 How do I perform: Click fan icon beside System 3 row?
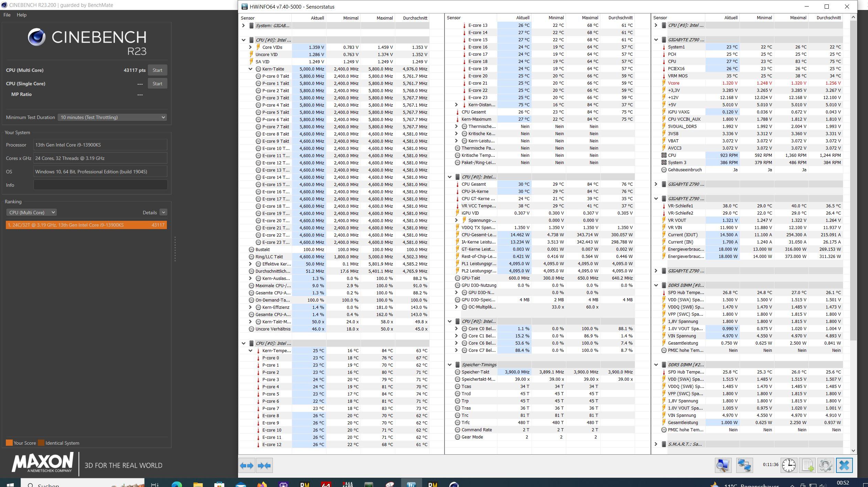point(664,162)
